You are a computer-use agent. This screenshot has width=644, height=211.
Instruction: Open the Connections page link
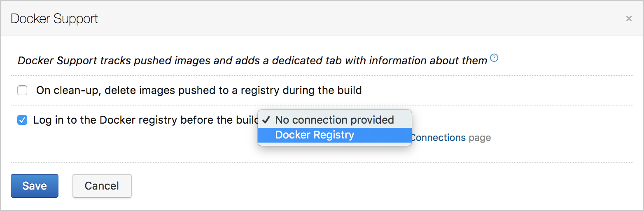coord(439,138)
